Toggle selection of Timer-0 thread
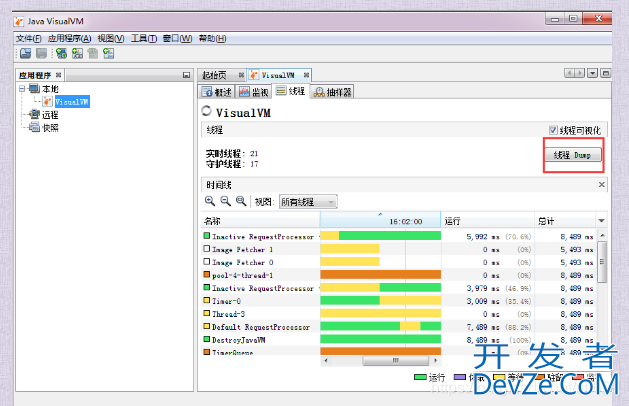 pos(207,300)
